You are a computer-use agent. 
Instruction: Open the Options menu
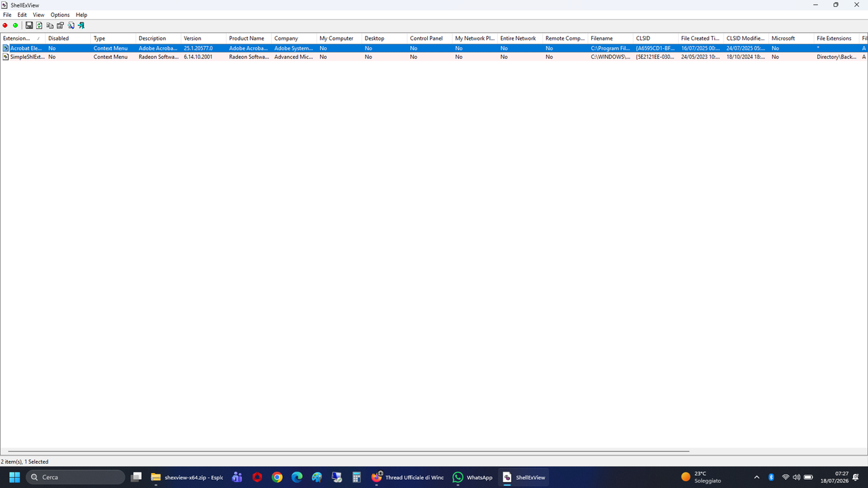click(x=60, y=15)
